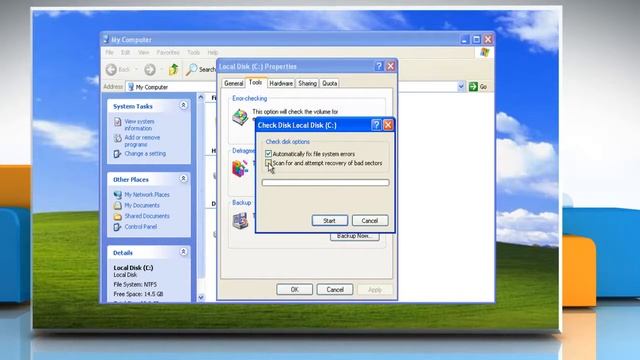Click sidebar scrollbar down arrow
640x360 pixels.
(201, 298)
